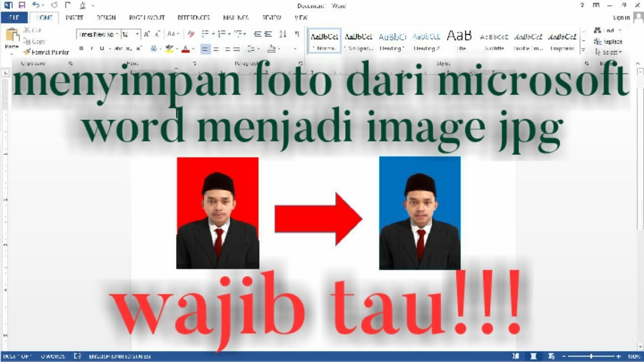The height and width of the screenshot is (362, 644).
Task: Show paragraph marks and formatting symbols
Action: [297, 34]
